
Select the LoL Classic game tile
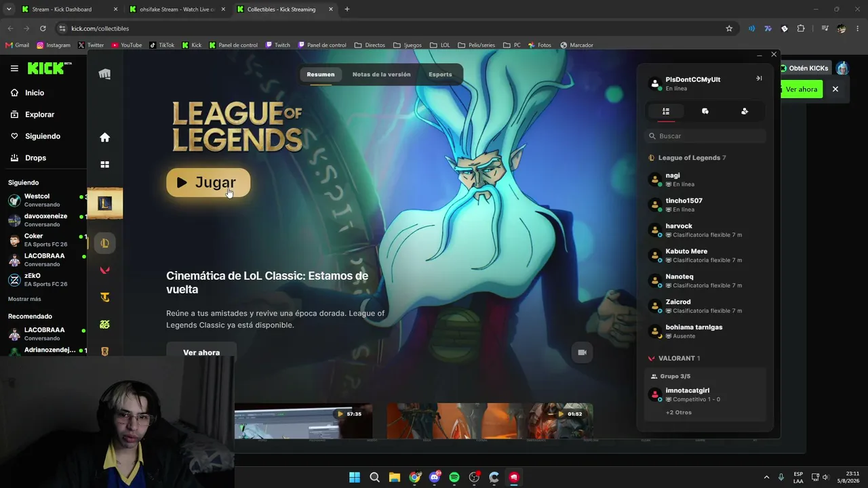pyautogui.click(x=104, y=203)
